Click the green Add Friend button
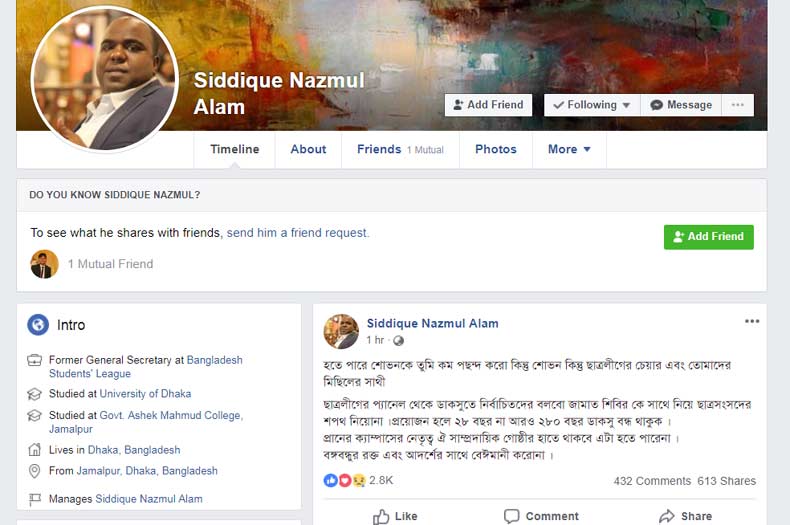 (x=708, y=237)
